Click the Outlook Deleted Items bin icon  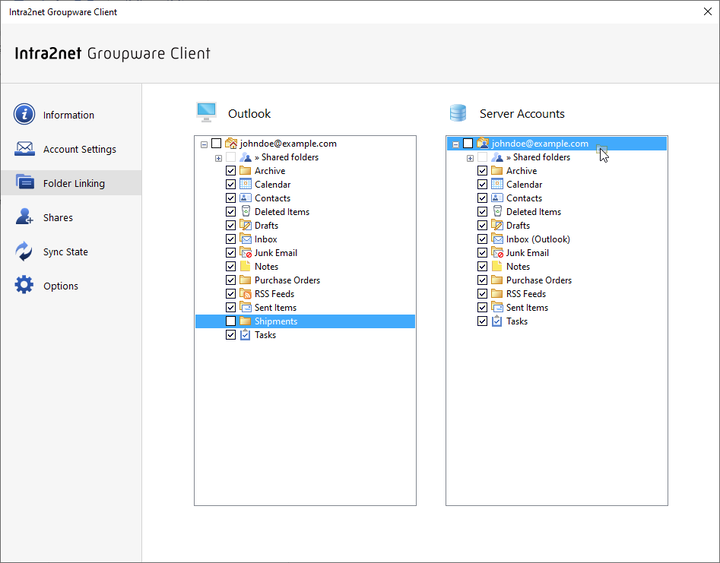tap(246, 211)
